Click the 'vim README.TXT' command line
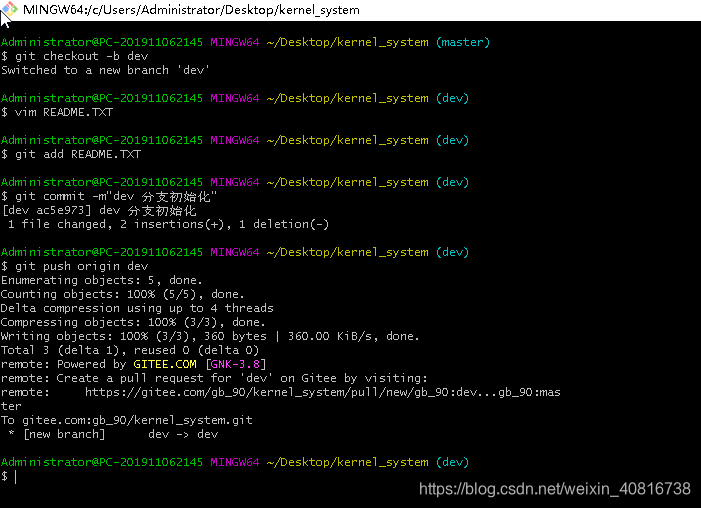This screenshot has width=701, height=508. click(57, 112)
